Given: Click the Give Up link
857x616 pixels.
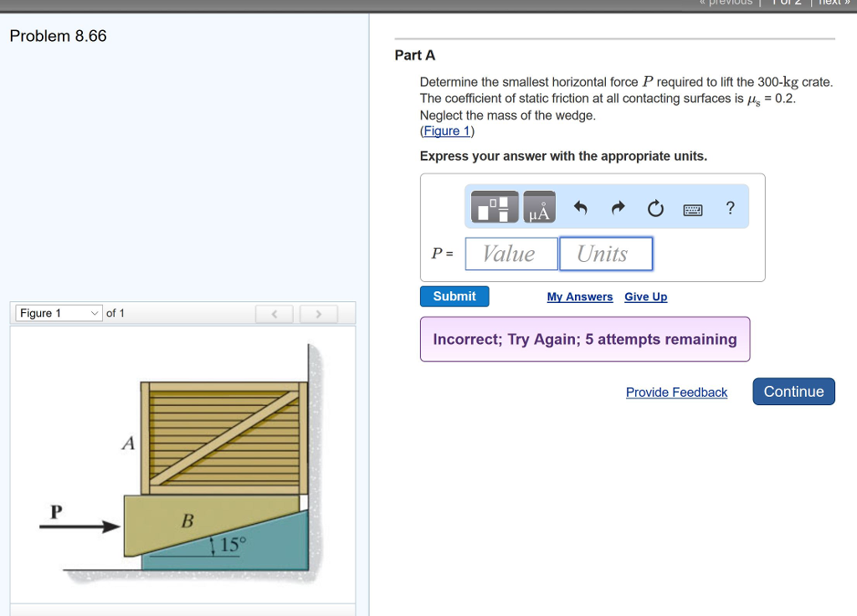Looking at the screenshot, I should pos(645,297).
